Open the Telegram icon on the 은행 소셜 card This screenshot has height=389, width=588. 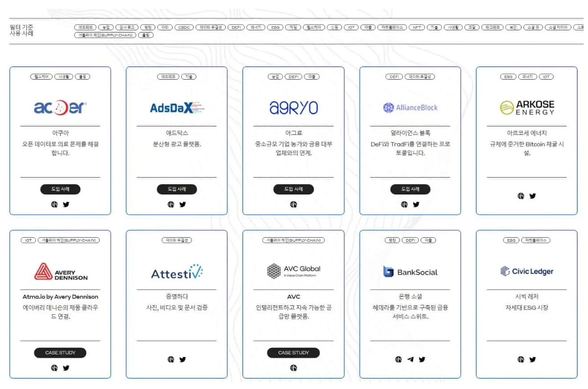(410, 360)
